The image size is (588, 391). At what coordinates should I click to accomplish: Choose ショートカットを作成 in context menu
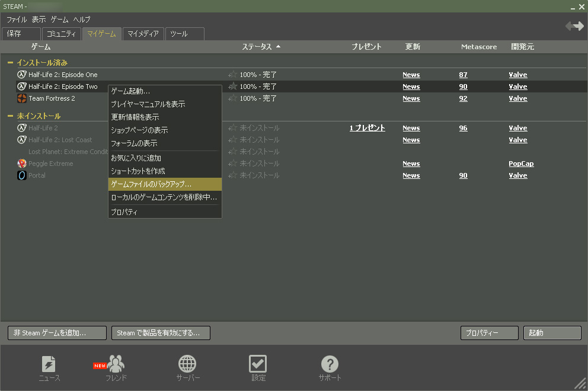click(165, 171)
